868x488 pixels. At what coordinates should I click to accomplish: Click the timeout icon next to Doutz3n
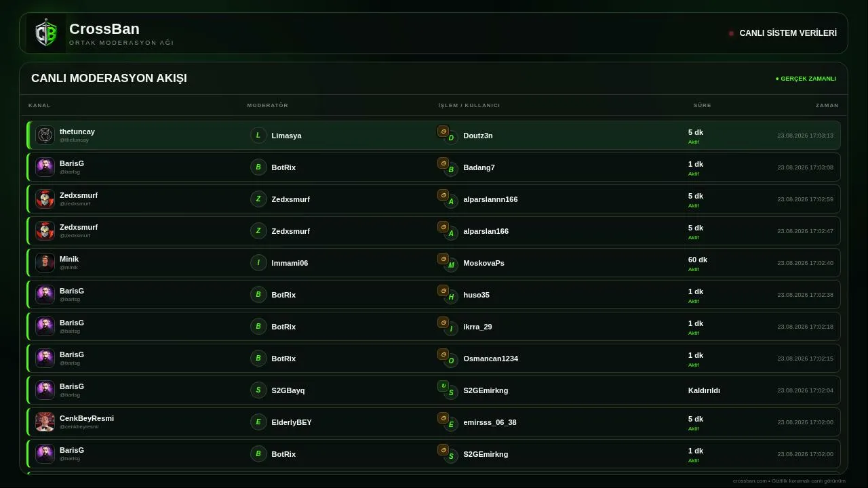pos(443,131)
